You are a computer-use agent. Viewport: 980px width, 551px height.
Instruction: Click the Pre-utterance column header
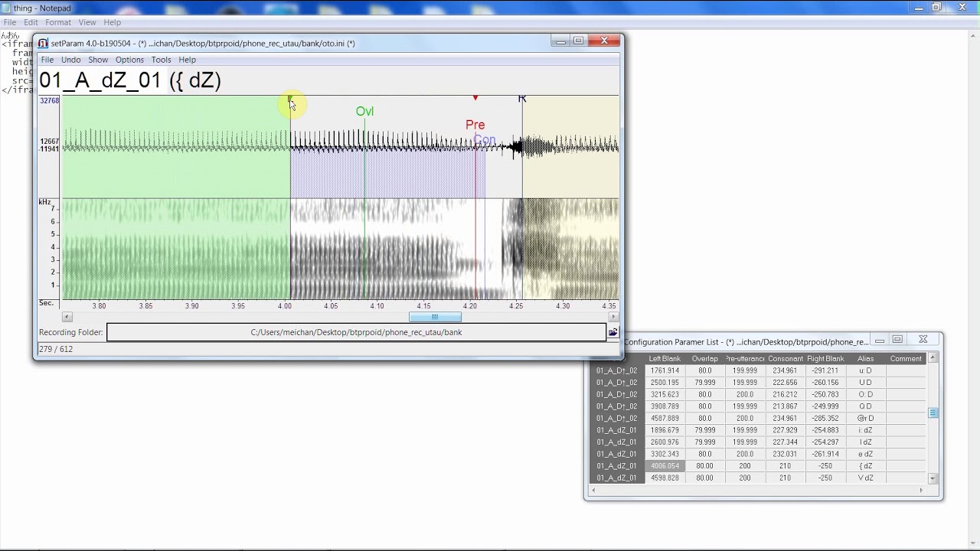coord(745,358)
